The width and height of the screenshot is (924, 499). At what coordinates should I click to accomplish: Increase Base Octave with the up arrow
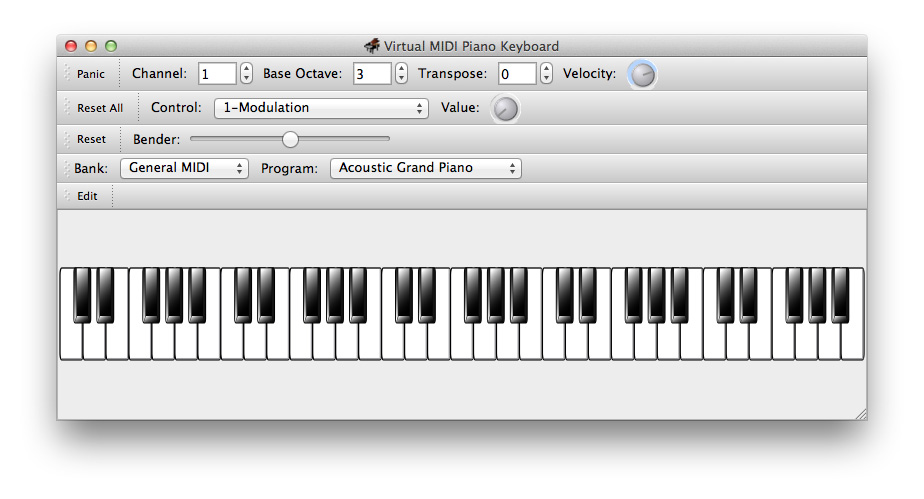coord(401,68)
